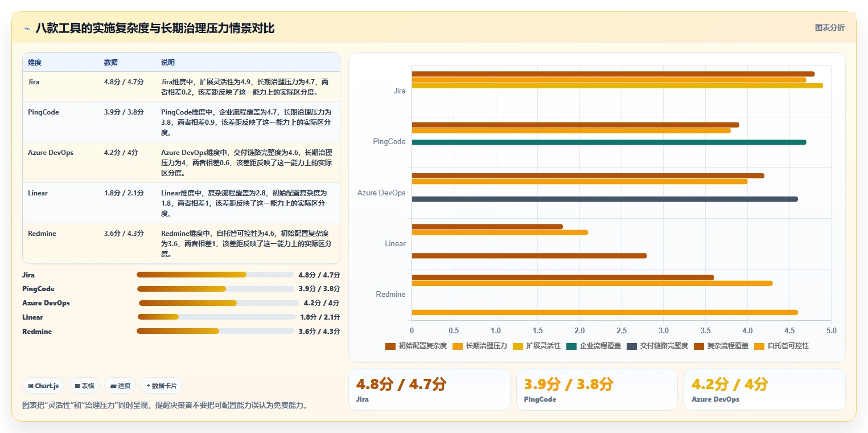
Task: Toggle the 交付链路完整度 legend entry
Action: 657,346
